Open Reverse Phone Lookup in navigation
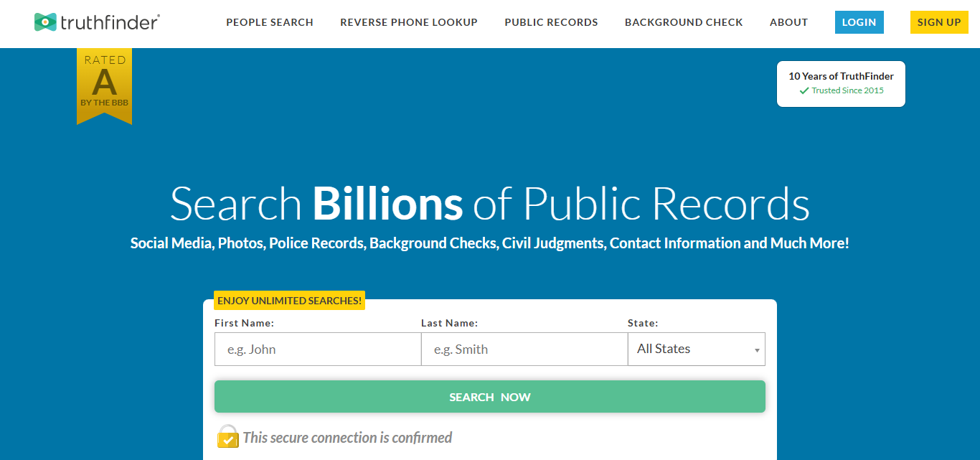The image size is (980, 460). coord(409,22)
